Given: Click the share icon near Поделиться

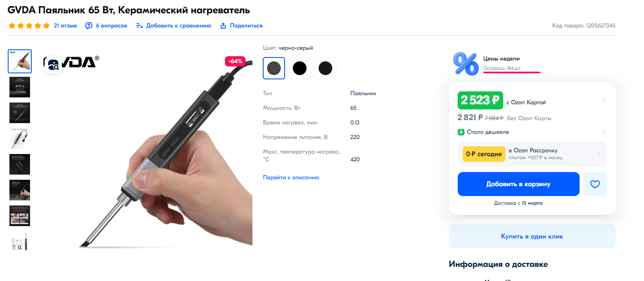Looking at the screenshot, I should click(223, 26).
